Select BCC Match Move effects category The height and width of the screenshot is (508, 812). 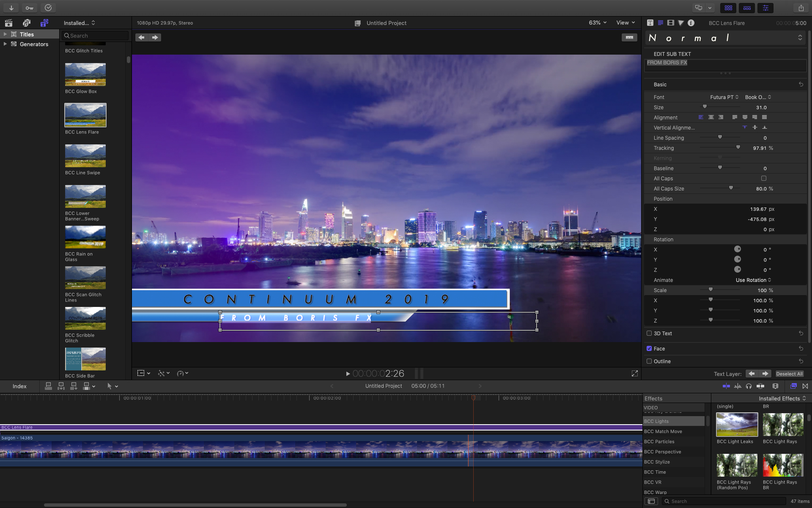point(663,431)
